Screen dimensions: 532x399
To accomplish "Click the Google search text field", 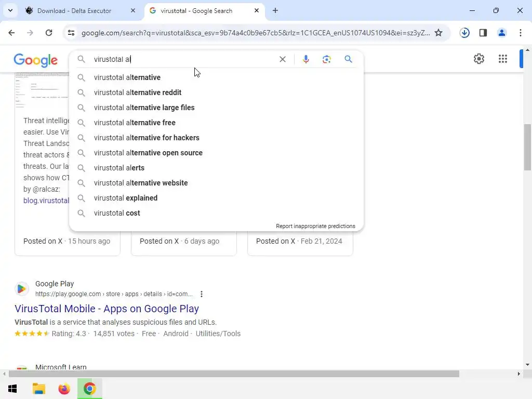I will tap(183, 59).
